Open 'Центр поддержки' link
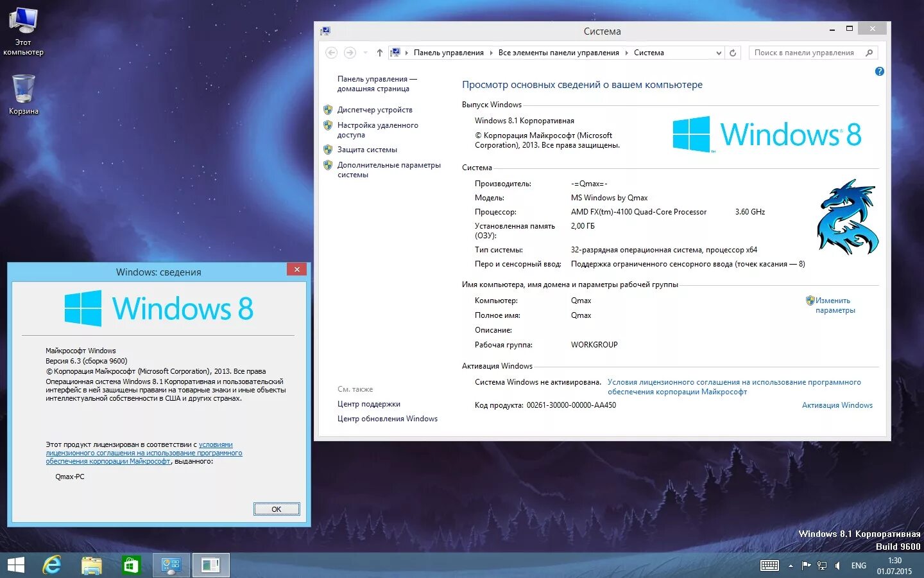The width and height of the screenshot is (924, 578). tap(369, 404)
